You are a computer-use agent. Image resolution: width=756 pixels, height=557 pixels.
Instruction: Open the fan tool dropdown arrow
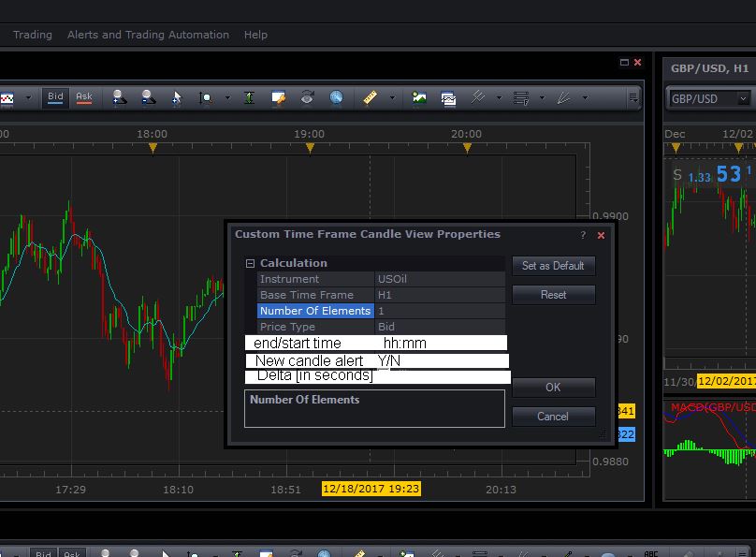click(x=585, y=98)
